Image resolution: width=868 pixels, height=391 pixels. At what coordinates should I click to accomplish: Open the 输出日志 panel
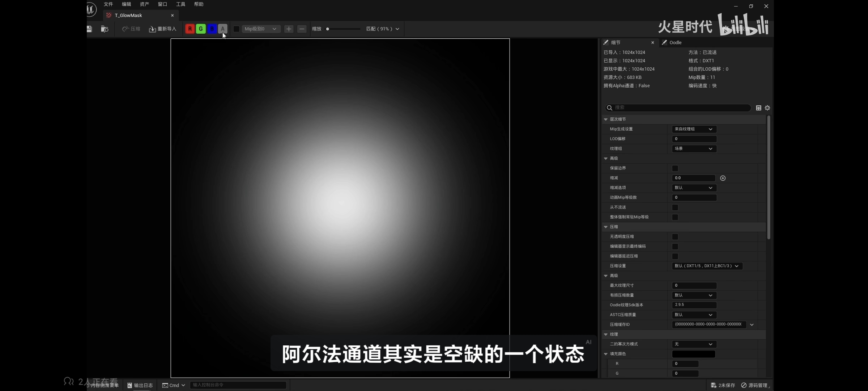pos(140,385)
